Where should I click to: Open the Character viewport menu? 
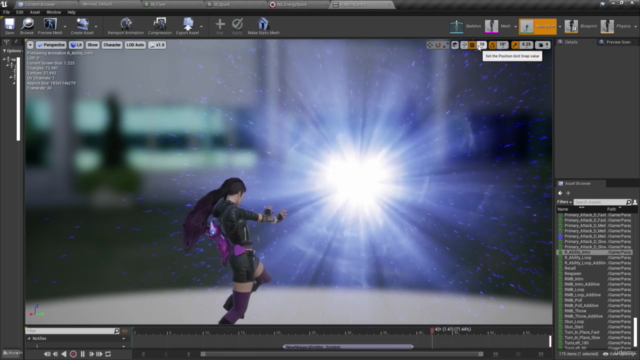112,45
